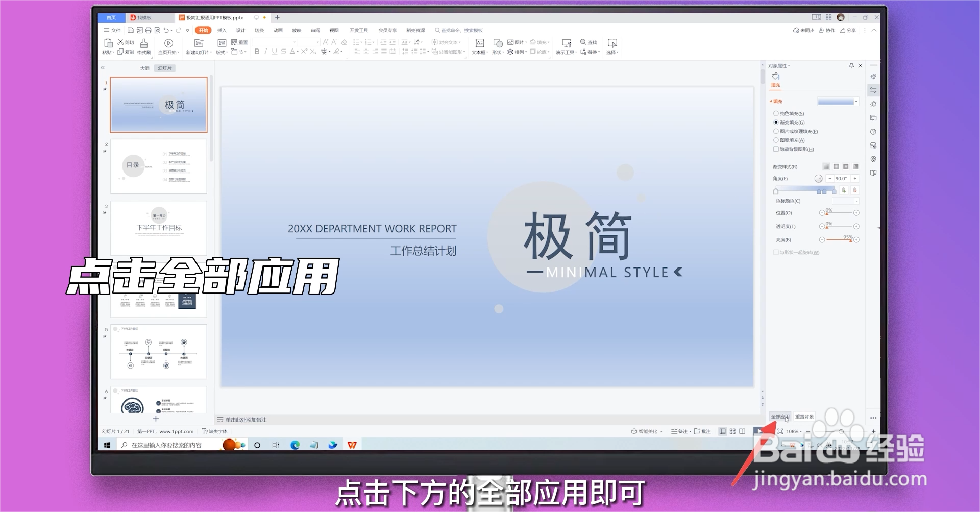Click the rocket icon in right sidebar

[x=873, y=77]
